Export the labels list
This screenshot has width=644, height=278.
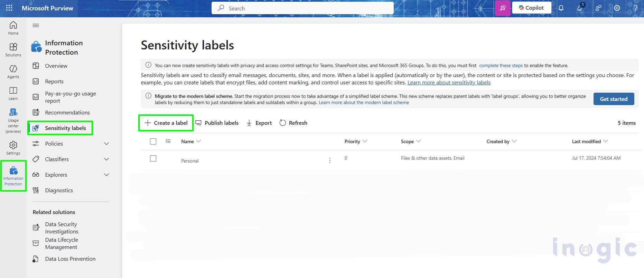pyautogui.click(x=259, y=123)
